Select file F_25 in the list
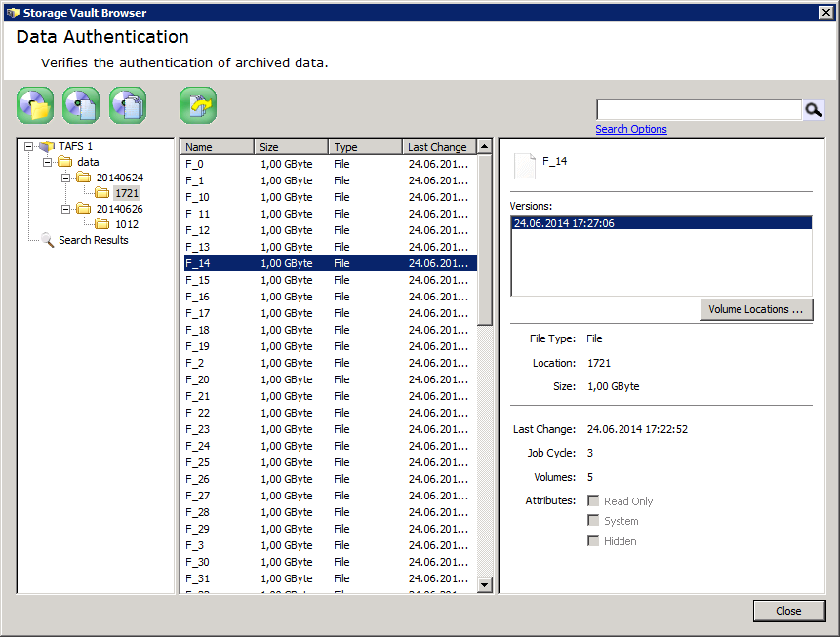Viewport: 840px width, 637px height. coord(329,463)
